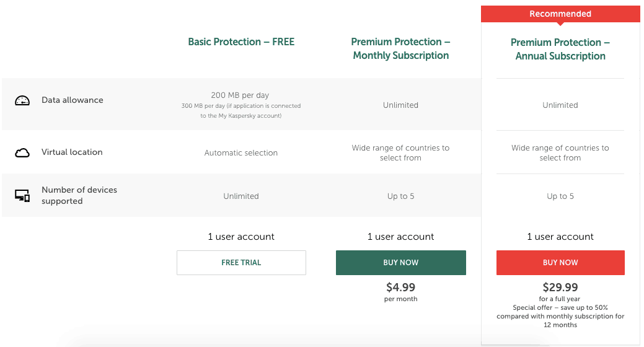Viewport: 644px width, 347px height.
Task: Click Up to 5 in the annual column
Action: coord(560,196)
